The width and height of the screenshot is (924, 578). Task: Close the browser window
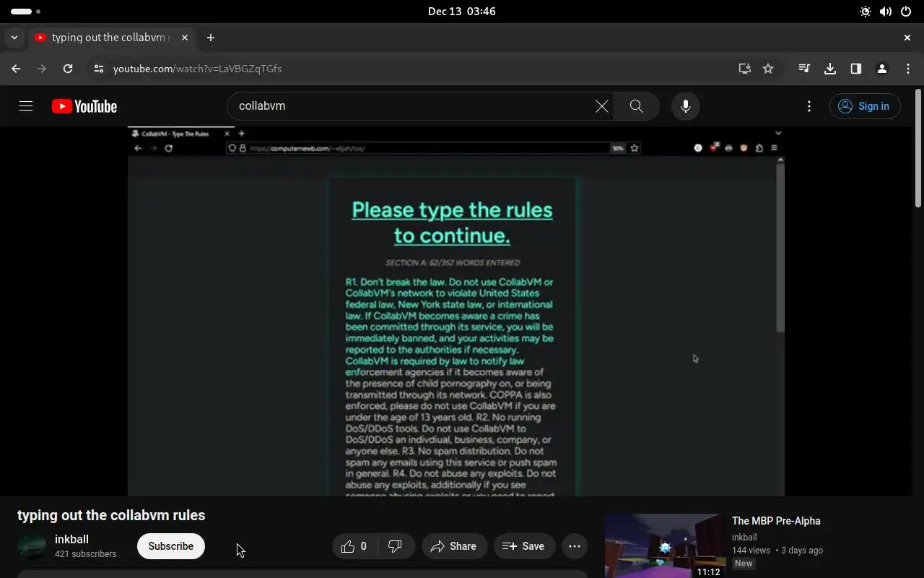point(907,38)
